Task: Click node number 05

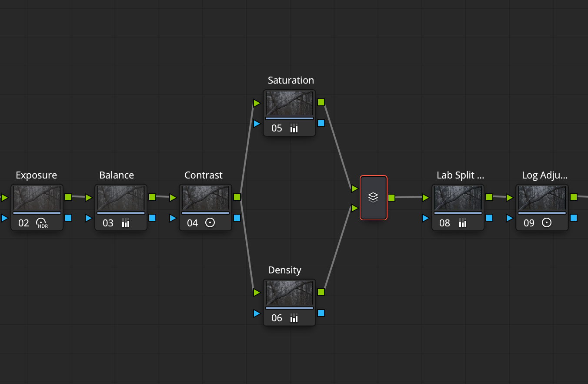Action: tap(277, 128)
